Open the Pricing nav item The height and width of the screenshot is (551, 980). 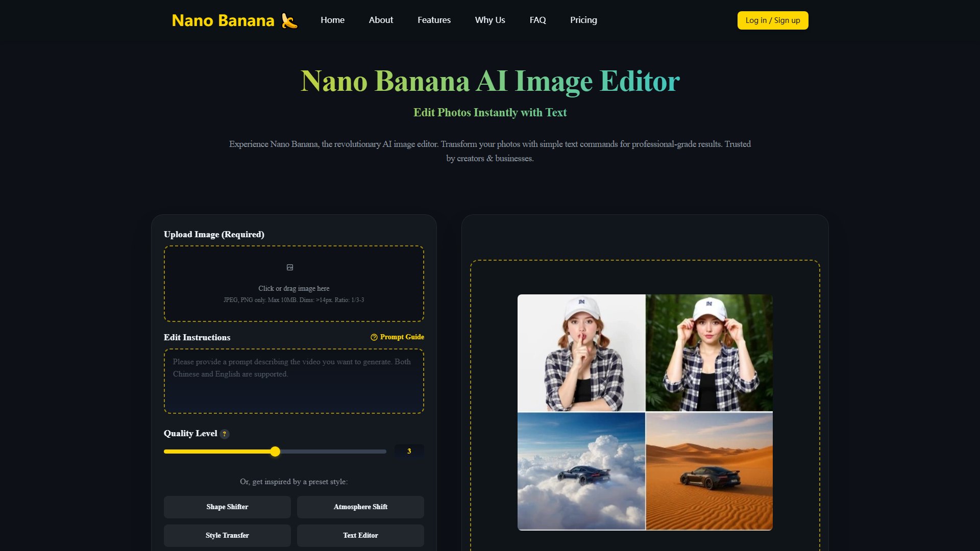(583, 20)
